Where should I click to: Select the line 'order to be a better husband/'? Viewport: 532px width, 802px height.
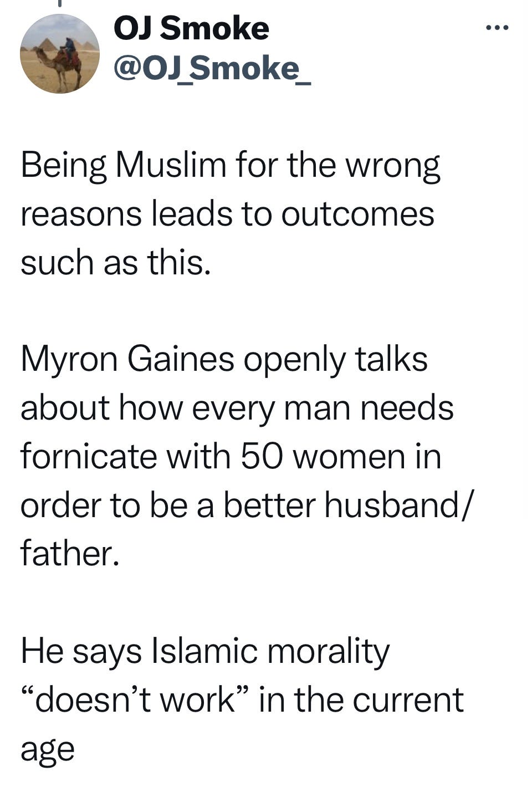click(247, 505)
